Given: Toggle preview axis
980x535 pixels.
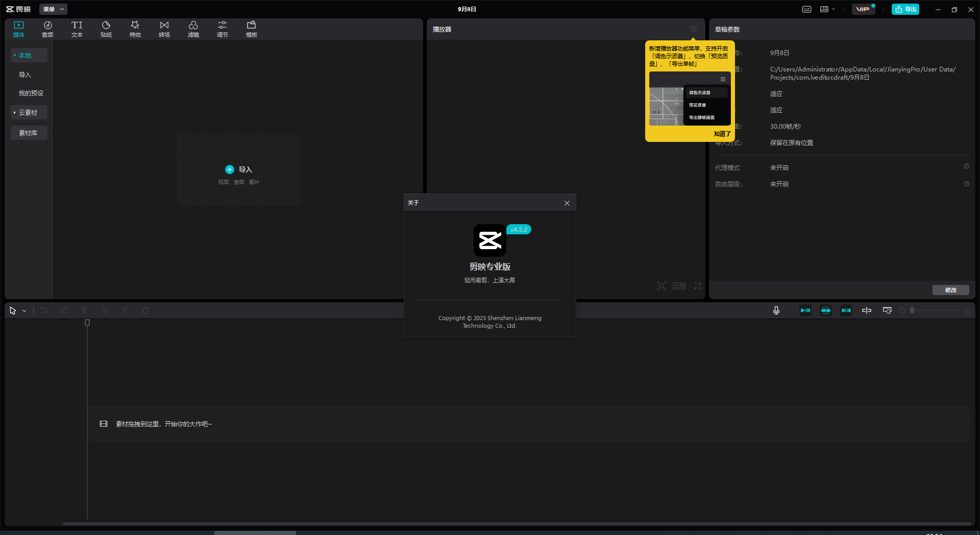Looking at the screenshot, I should 867,310.
